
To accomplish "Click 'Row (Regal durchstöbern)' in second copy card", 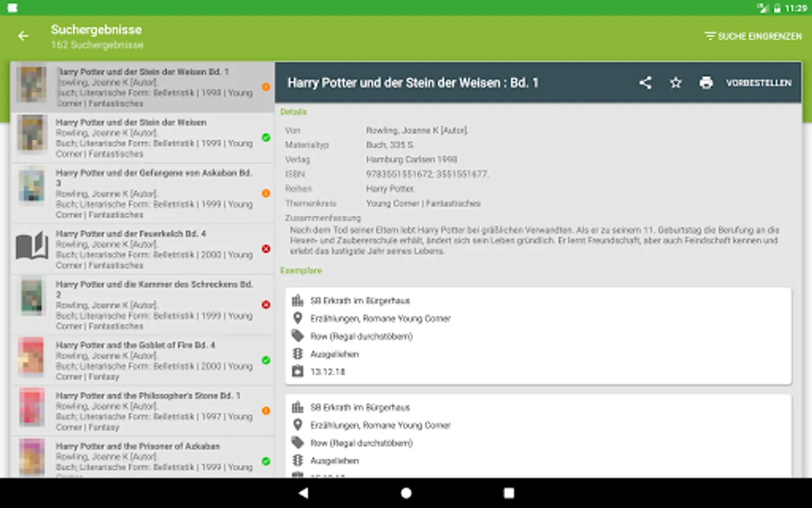I will [361, 443].
